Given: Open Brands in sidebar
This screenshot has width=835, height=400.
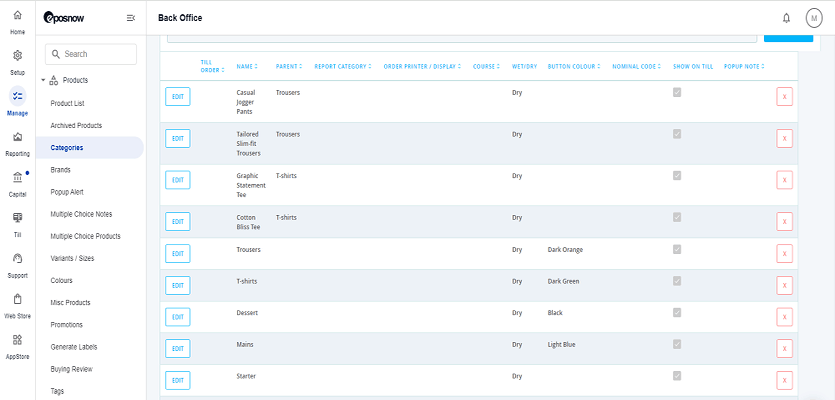Looking at the screenshot, I should click(x=61, y=170).
